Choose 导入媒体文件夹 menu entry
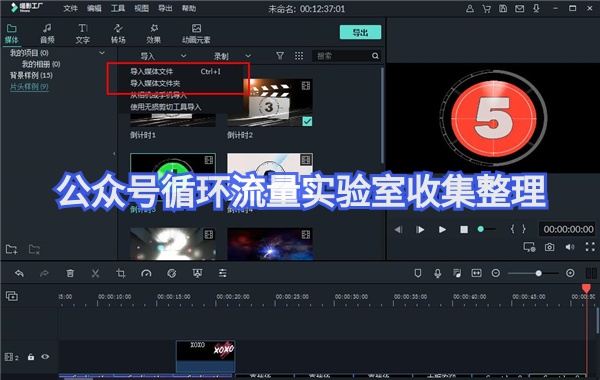 coord(155,83)
